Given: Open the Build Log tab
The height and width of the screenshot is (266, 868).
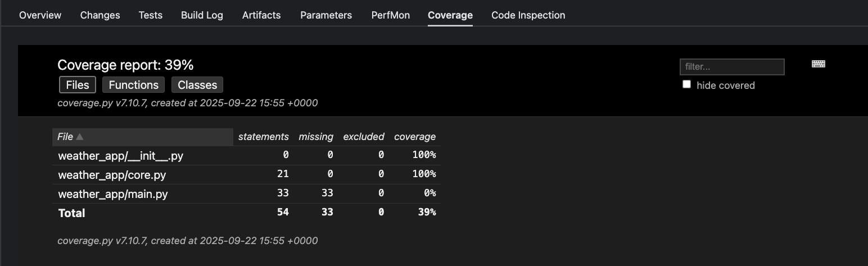Looking at the screenshot, I should 202,15.
